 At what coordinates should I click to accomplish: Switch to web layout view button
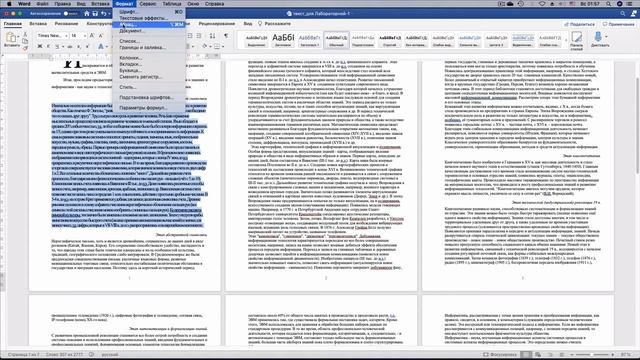click(x=538, y=354)
